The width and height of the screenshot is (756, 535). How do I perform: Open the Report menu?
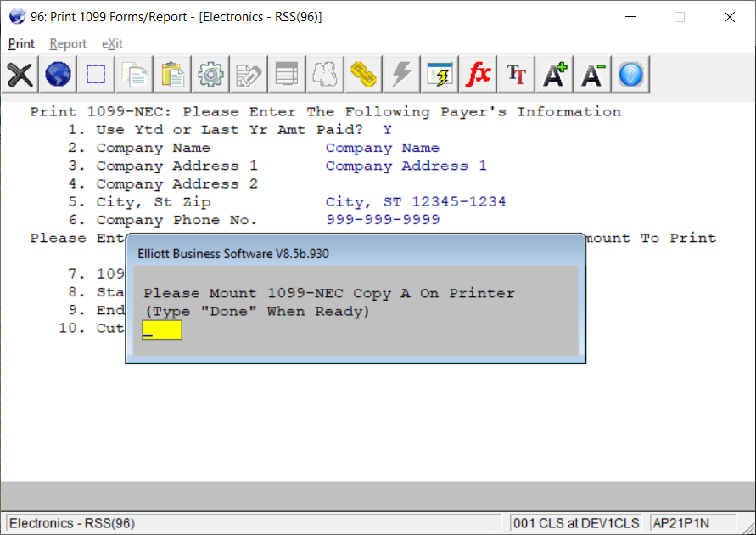tap(68, 44)
